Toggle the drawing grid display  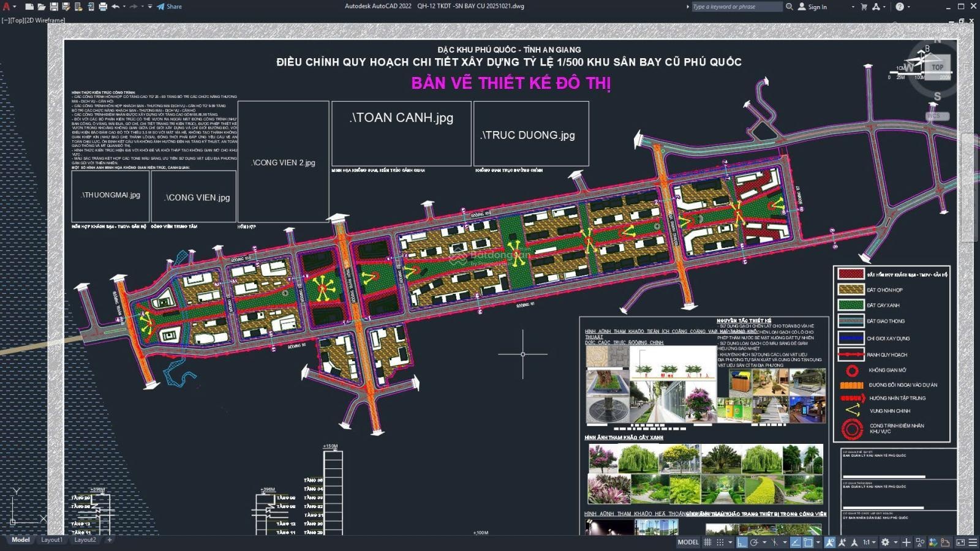point(707,542)
